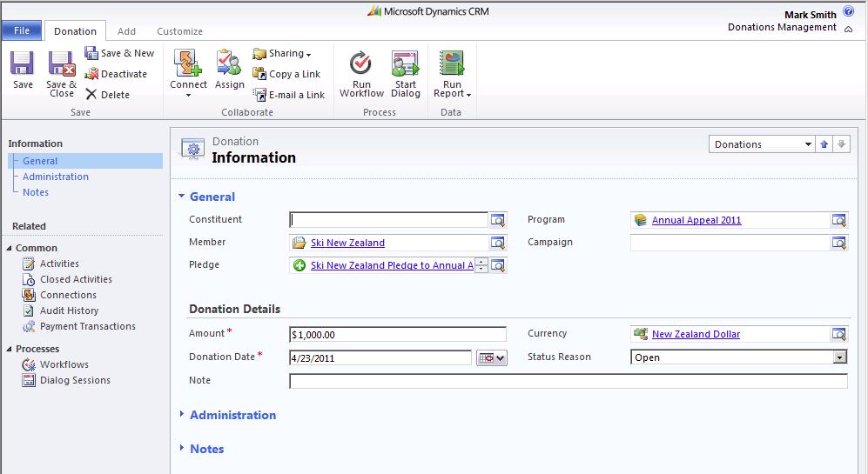Open the Donations view dropdown

click(x=761, y=144)
